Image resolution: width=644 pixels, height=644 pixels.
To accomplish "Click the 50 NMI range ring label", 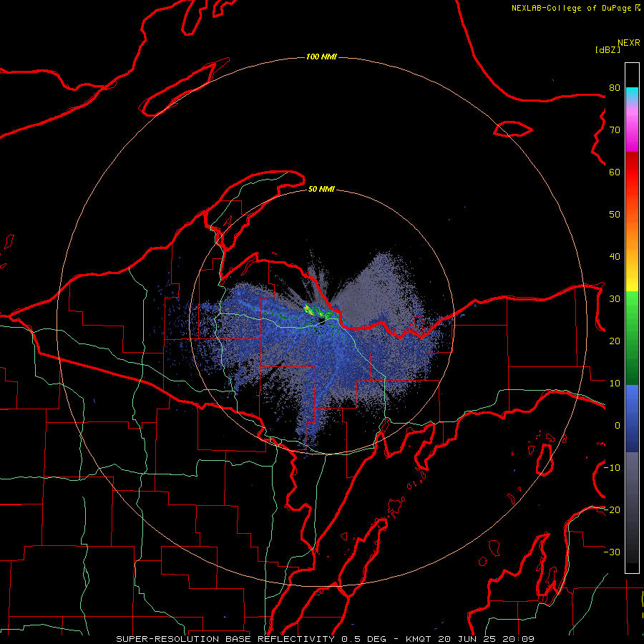I will [x=321, y=189].
